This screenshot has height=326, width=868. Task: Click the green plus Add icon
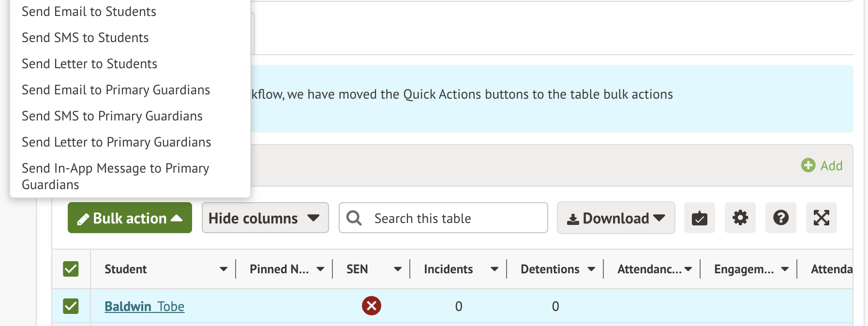pos(808,165)
